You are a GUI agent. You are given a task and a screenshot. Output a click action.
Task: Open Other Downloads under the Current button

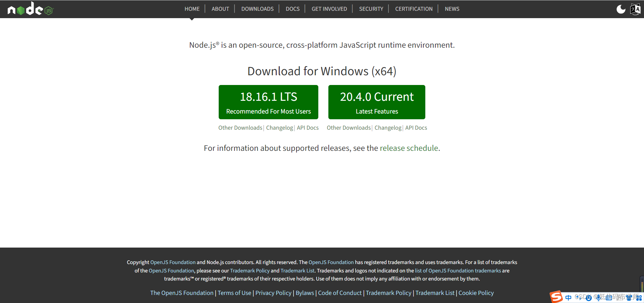[x=349, y=128]
